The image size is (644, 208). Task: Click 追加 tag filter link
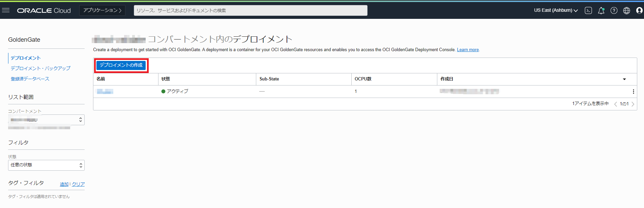point(64,184)
